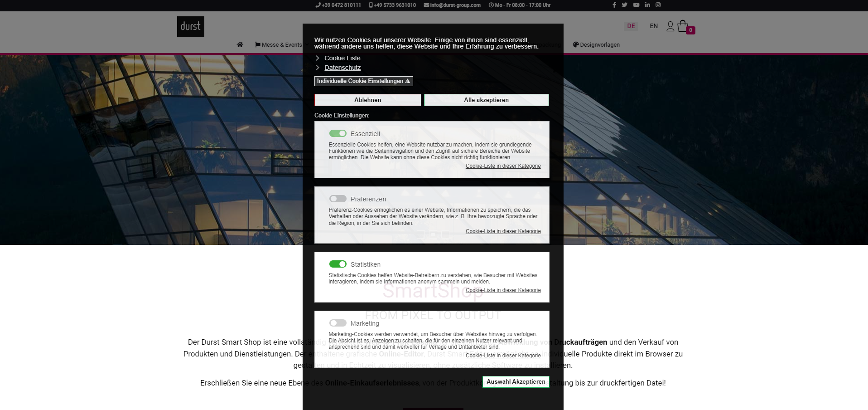Enable the Marketing cookies switch

pyautogui.click(x=338, y=323)
